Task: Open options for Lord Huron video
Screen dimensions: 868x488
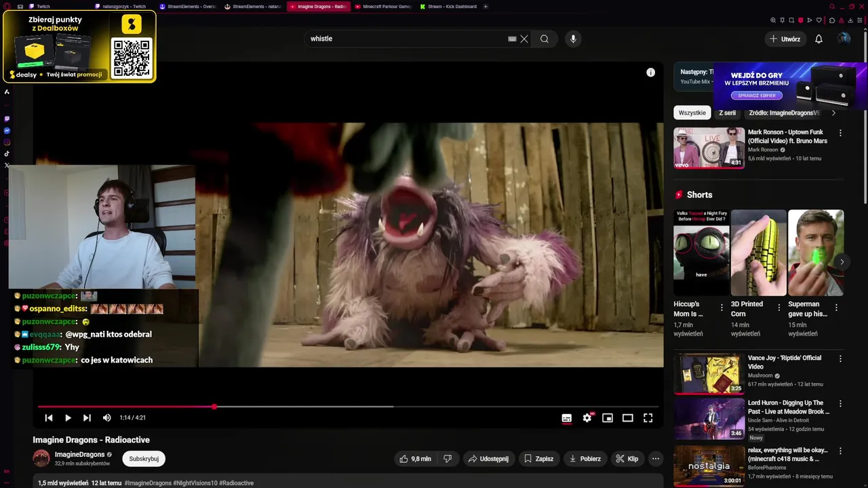Action: [x=840, y=403]
